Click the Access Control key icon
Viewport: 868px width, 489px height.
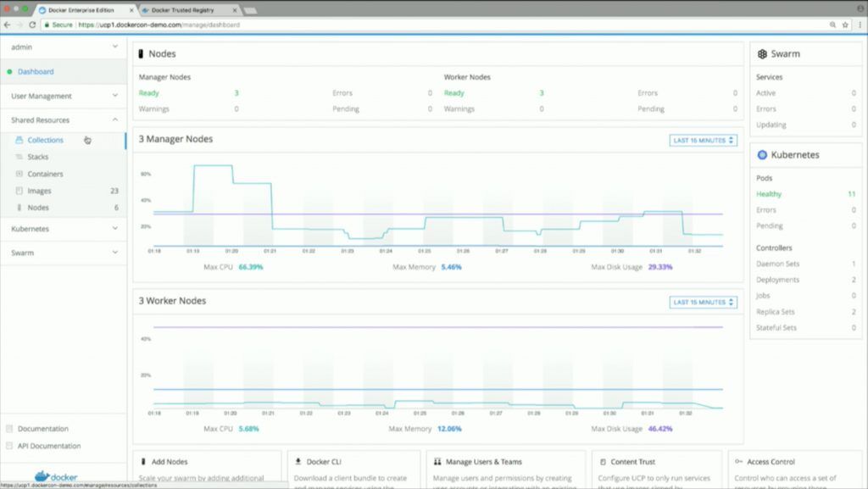pos(738,461)
